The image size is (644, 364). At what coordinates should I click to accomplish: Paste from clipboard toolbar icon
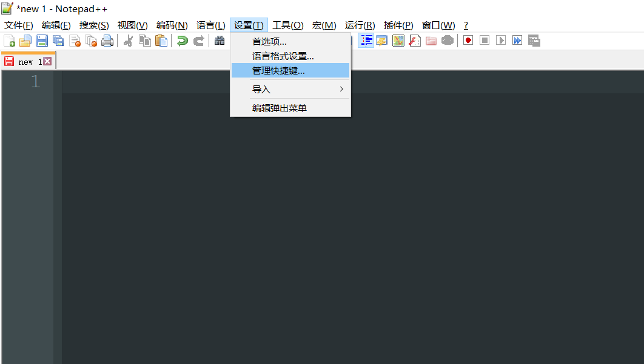(x=161, y=41)
